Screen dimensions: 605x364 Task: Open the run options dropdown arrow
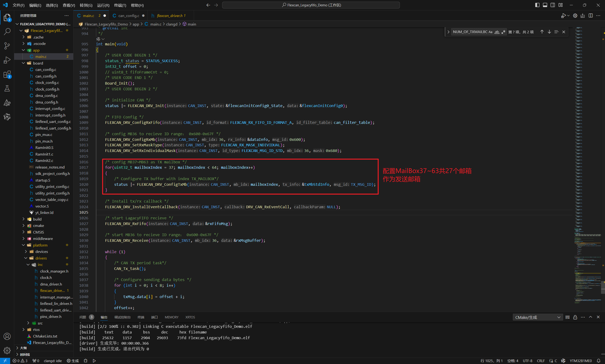tap(568, 16)
